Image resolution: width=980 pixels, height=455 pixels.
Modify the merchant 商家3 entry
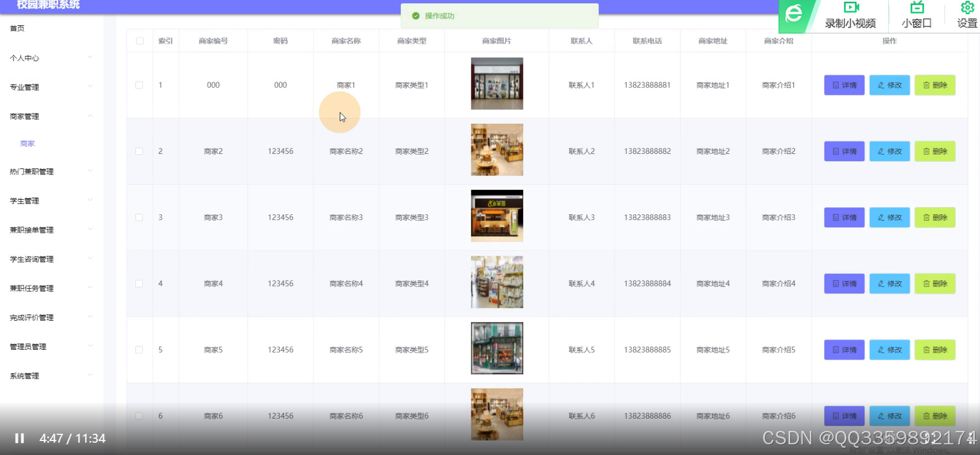pos(889,217)
